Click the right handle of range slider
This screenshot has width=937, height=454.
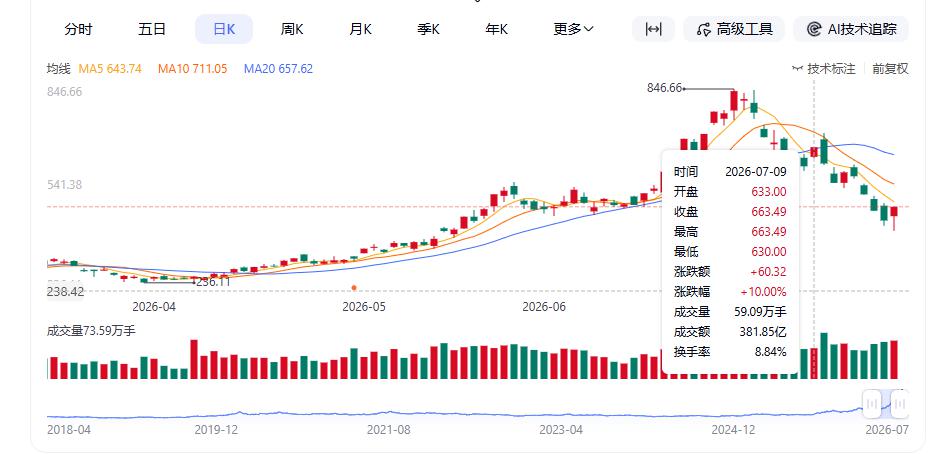tap(899, 403)
